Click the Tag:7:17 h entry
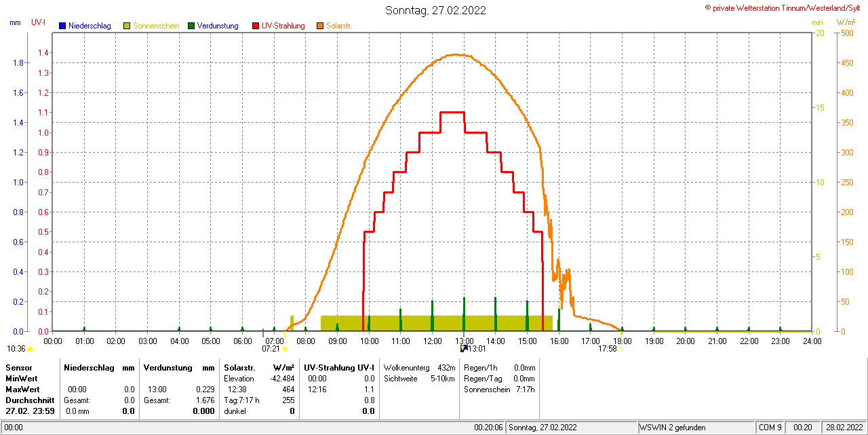868x435 pixels. (x=241, y=400)
